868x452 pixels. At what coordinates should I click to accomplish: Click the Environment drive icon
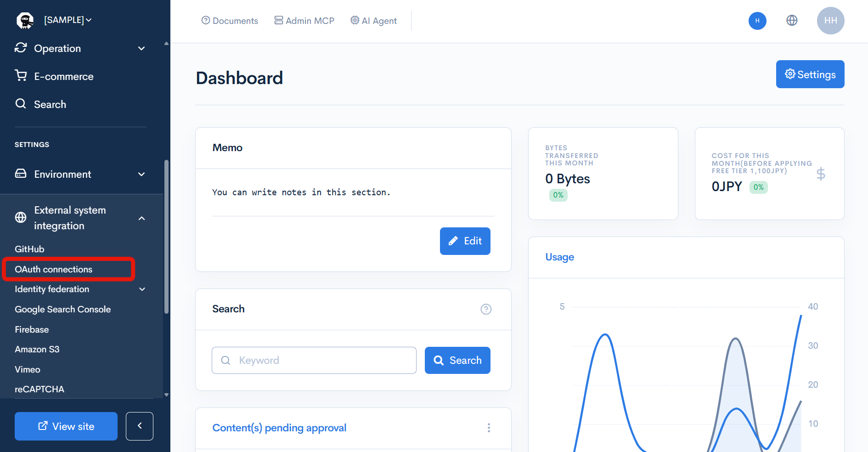[21, 173]
